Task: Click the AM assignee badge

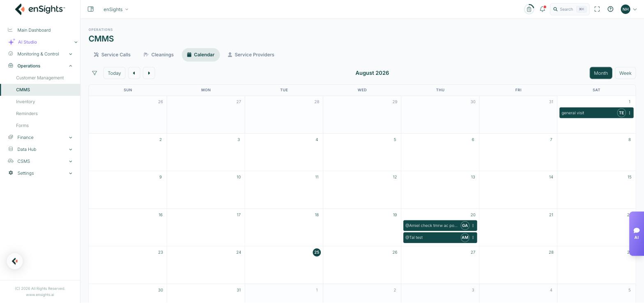Action: point(465,237)
